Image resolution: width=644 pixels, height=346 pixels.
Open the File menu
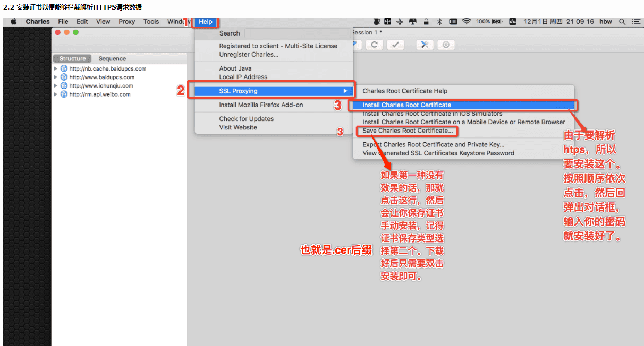coord(63,22)
